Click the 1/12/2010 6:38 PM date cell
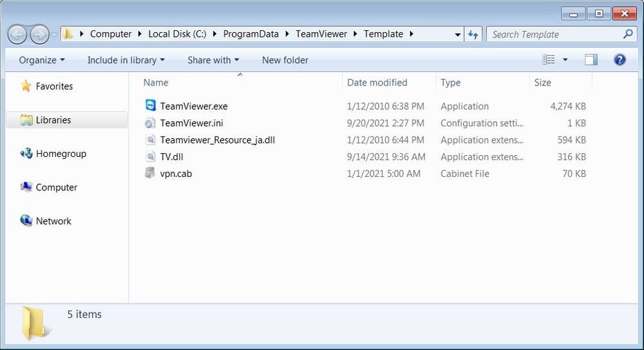The width and height of the screenshot is (644, 350). point(386,106)
